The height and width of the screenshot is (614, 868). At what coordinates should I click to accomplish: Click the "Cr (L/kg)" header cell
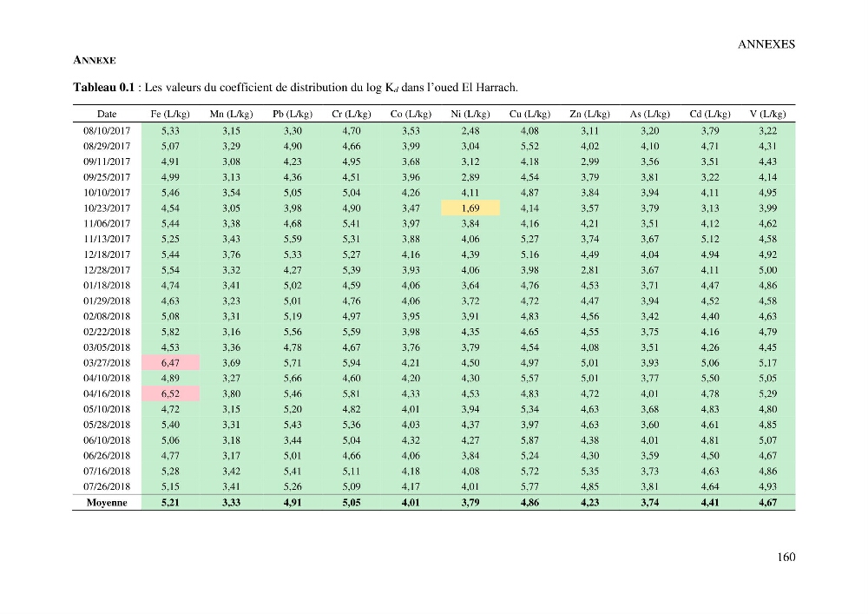[x=352, y=114]
